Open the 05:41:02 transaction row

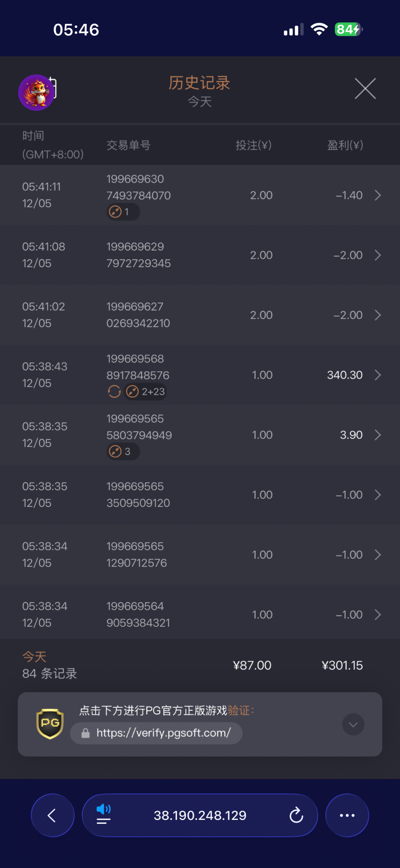click(200, 315)
